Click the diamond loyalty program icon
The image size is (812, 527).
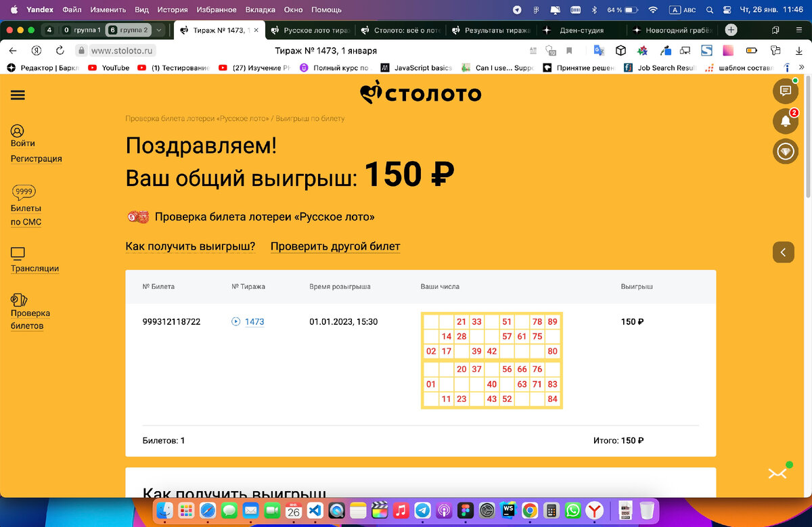tap(785, 151)
